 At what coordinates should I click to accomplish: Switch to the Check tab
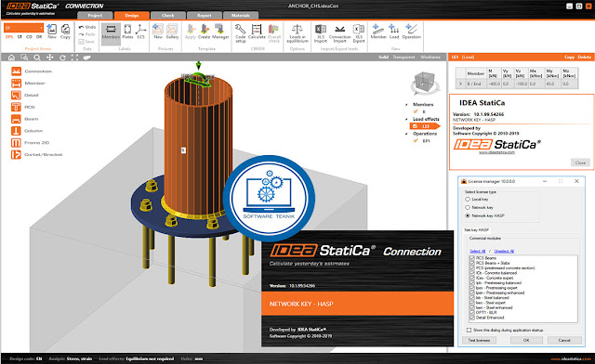(168, 16)
